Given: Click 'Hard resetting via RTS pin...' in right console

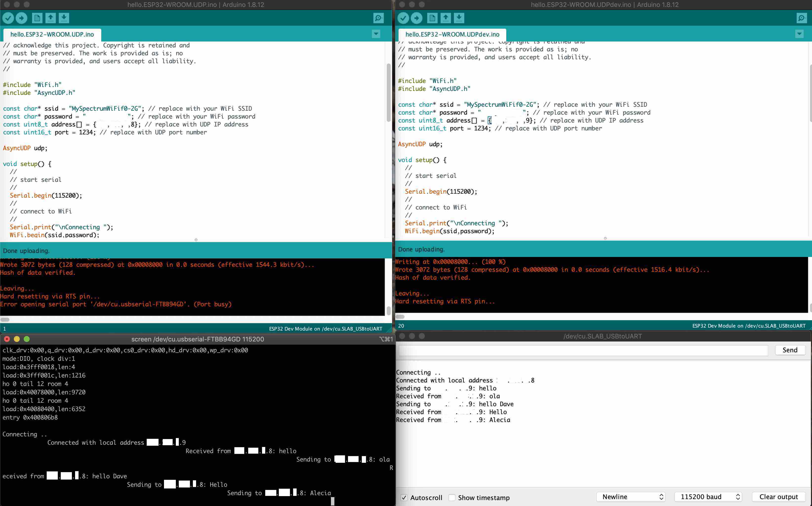Looking at the screenshot, I should (445, 301).
